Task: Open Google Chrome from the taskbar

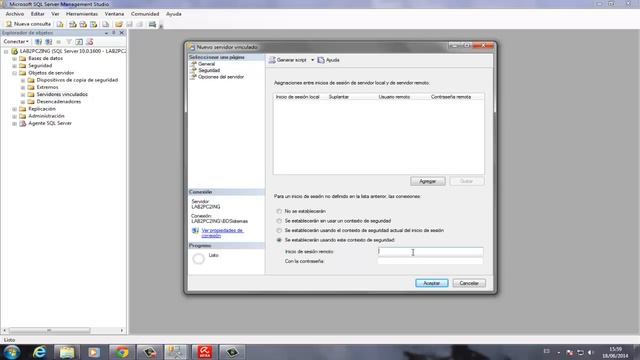Action: pos(122,352)
